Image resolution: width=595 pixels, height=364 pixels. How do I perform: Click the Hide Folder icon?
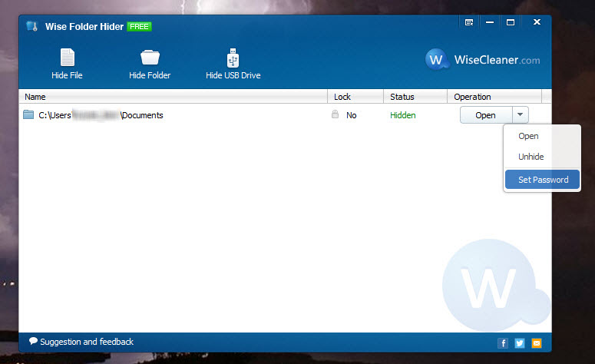(x=150, y=58)
